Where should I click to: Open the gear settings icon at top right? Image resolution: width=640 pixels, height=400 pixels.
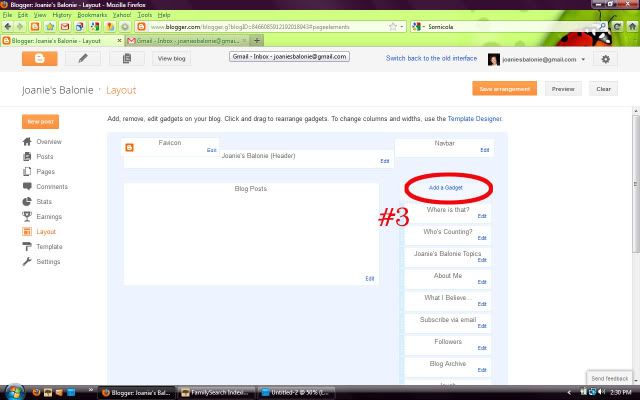pos(605,59)
